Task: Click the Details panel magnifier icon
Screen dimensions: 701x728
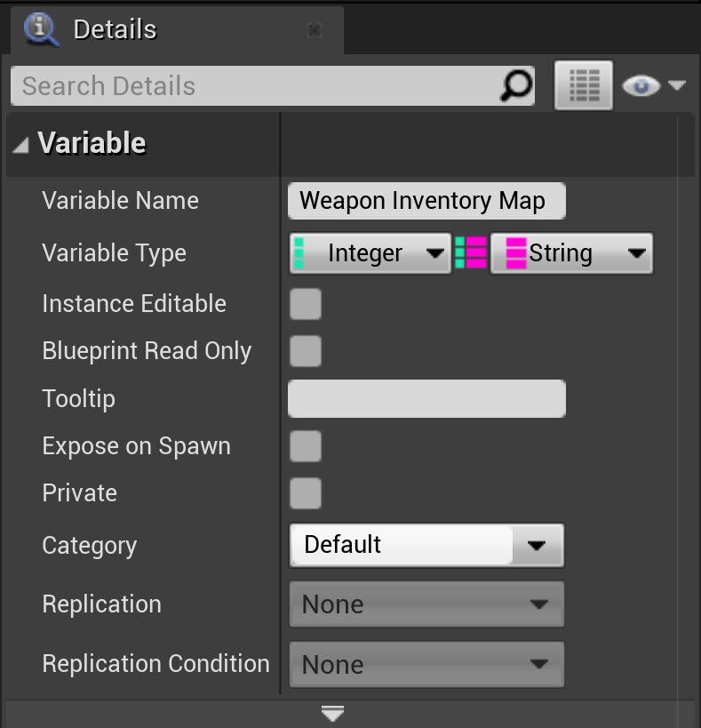Action: click(41, 29)
